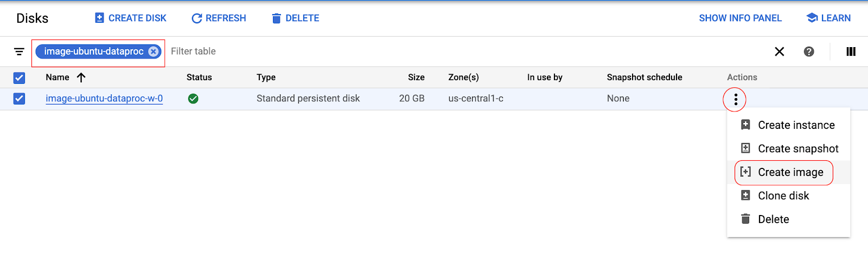Click the green status checkmark icon
Screen dimensions: 868x254
tap(193, 99)
